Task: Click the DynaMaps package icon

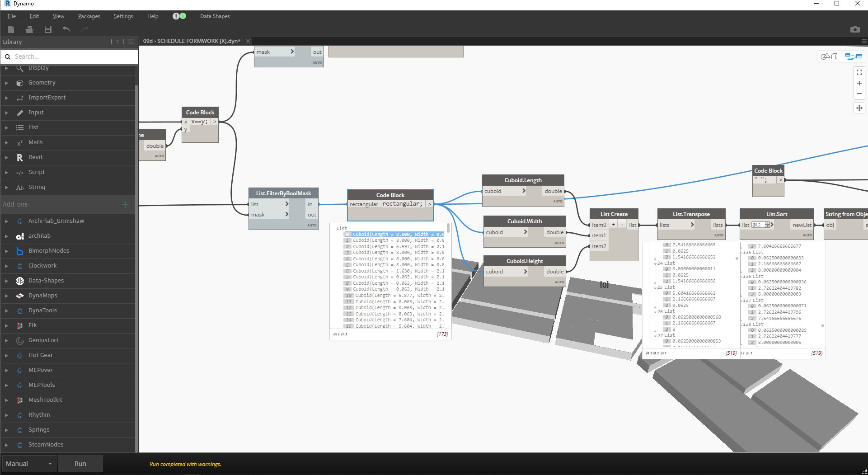Action: pos(20,296)
